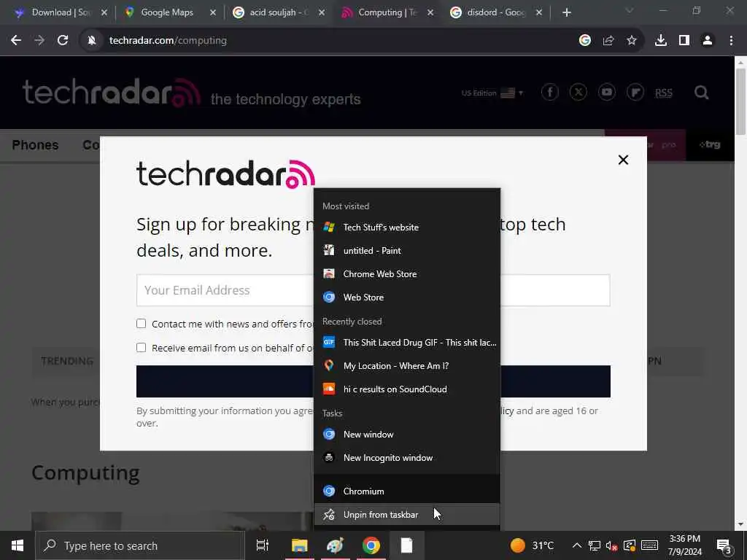Click 'New Incognito window' task
This screenshot has height=560, width=747.
pos(407,458)
